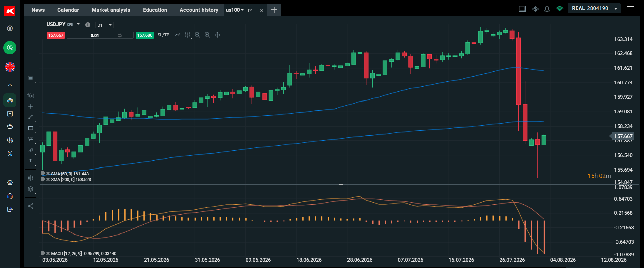Share the chart with share icon
This screenshot has width=644, height=268.
[31, 206]
